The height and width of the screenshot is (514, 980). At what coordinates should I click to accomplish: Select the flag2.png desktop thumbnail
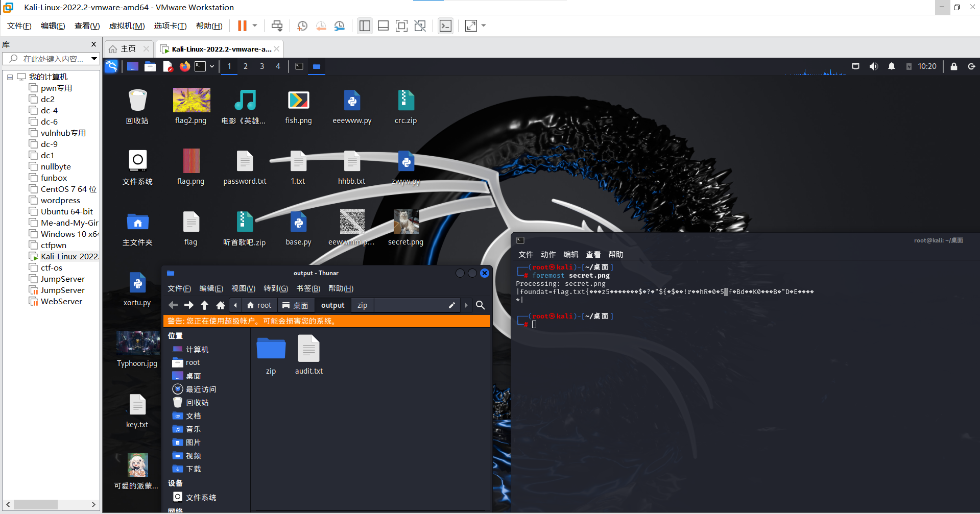pyautogui.click(x=191, y=107)
